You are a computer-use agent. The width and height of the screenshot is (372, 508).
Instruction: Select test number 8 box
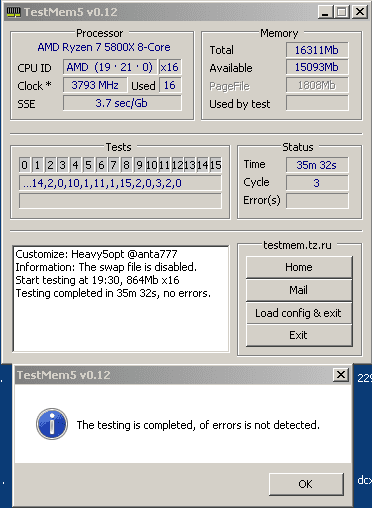click(x=126, y=165)
